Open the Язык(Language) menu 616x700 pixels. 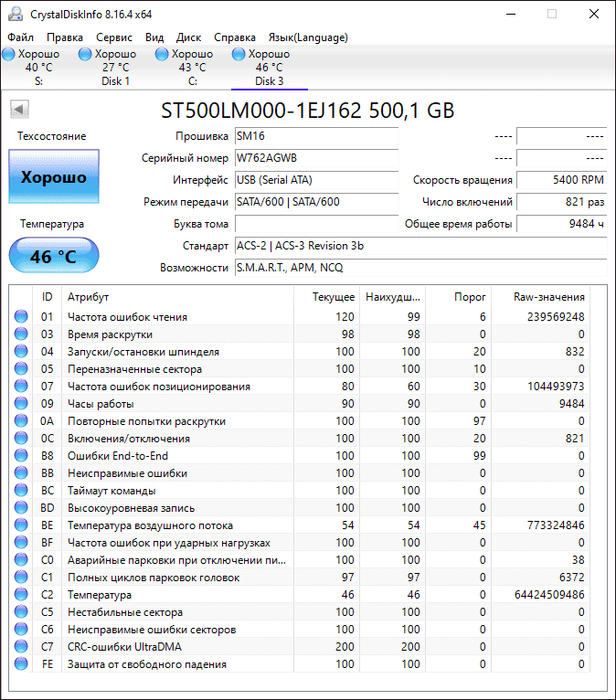(307, 37)
